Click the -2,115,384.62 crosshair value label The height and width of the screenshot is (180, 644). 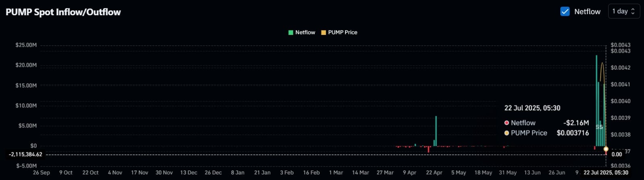coord(25,154)
